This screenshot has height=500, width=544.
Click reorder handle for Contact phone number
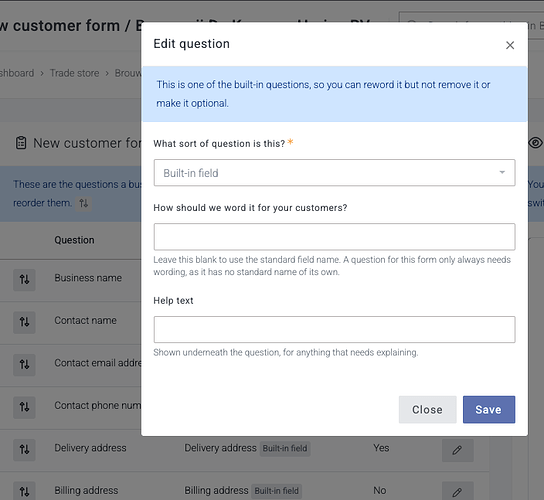coord(24,407)
